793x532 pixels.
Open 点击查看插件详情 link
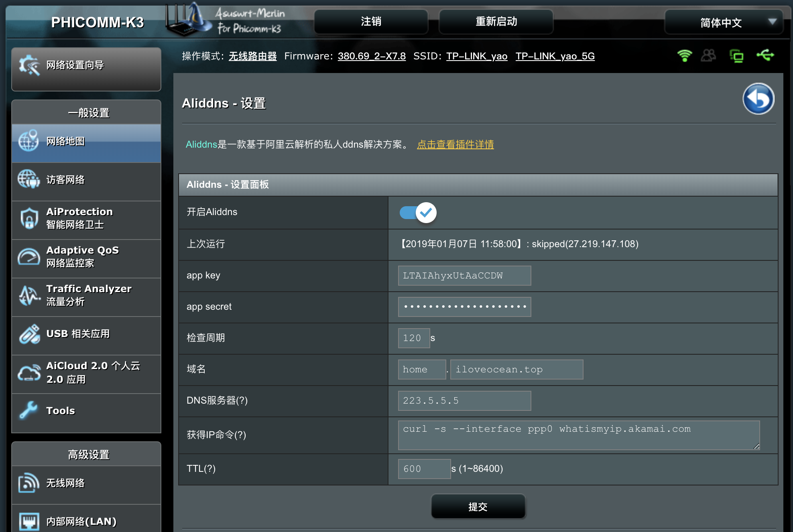point(455,144)
